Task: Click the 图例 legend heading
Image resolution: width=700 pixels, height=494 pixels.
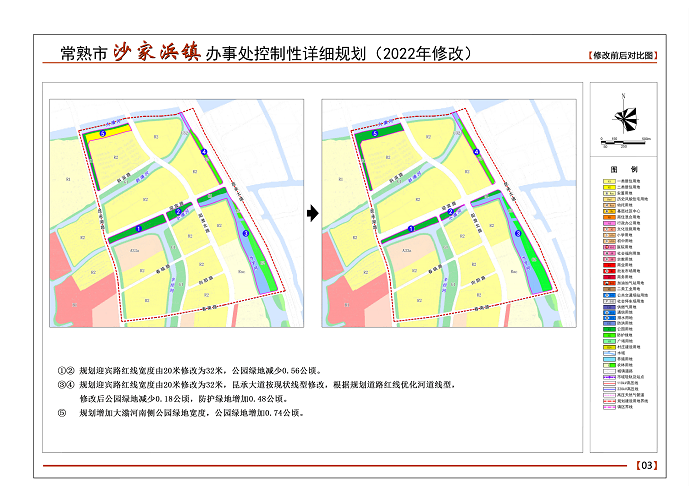Action: [625, 167]
